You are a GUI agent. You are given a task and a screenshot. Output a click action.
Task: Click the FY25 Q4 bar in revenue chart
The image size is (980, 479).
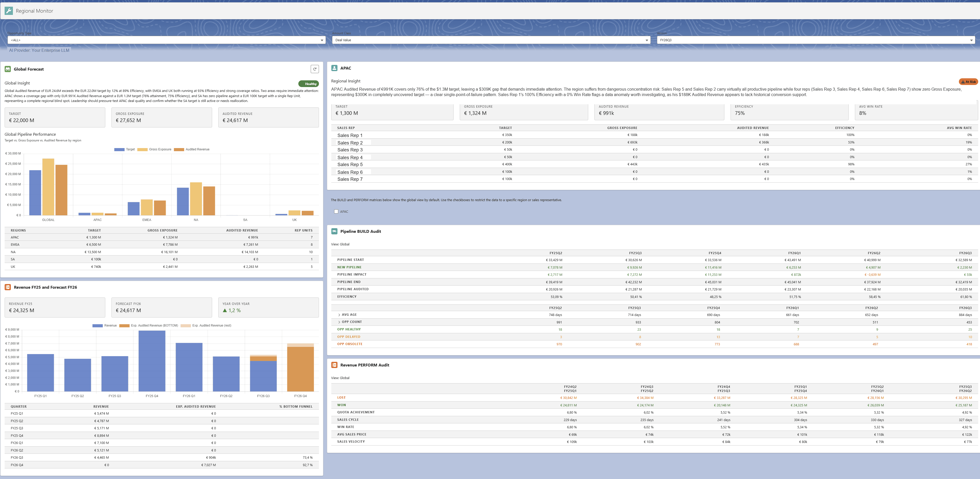(152, 361)
